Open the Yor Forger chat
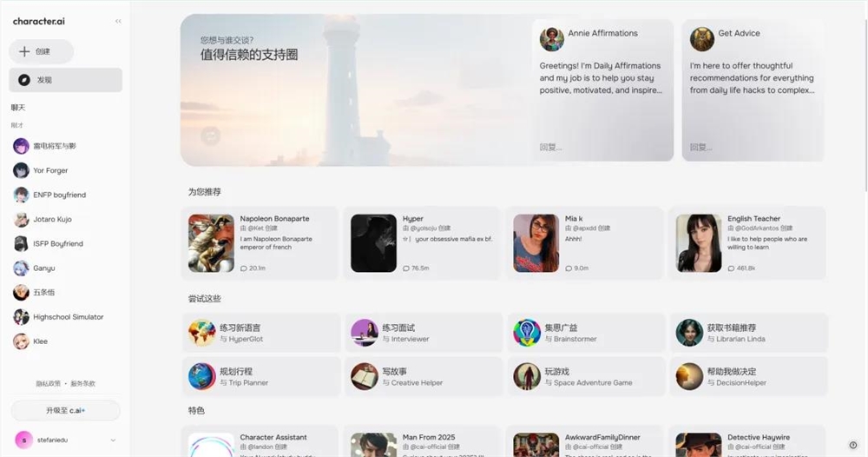 click(x=65, y=170)
